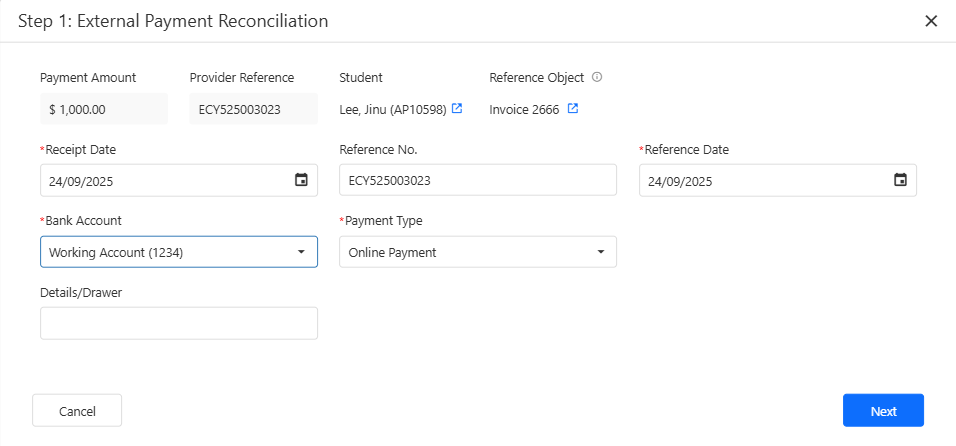Click the Lee, Jinu (AP10598) student name
This screenshot has height=446, width=956.
(393, 109)
